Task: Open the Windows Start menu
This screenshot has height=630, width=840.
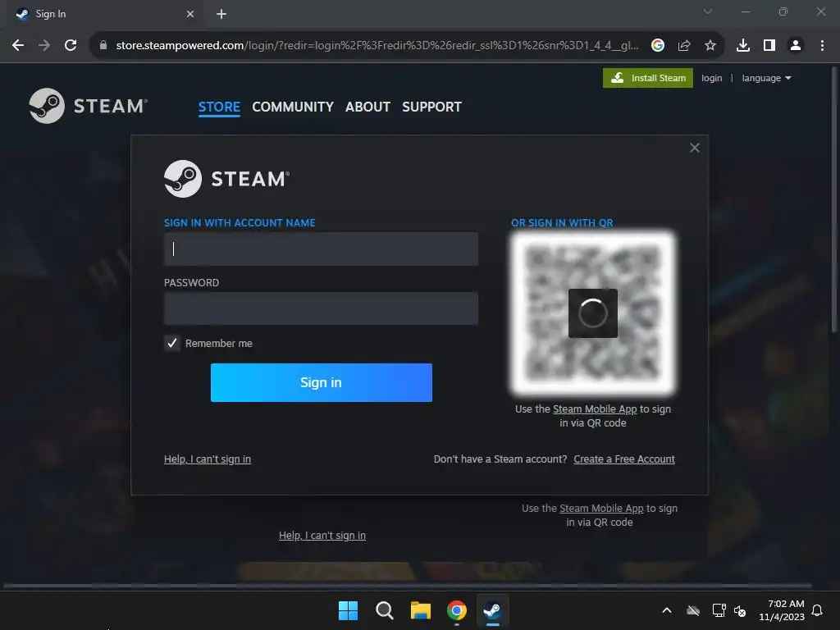Action: point(348,610)
